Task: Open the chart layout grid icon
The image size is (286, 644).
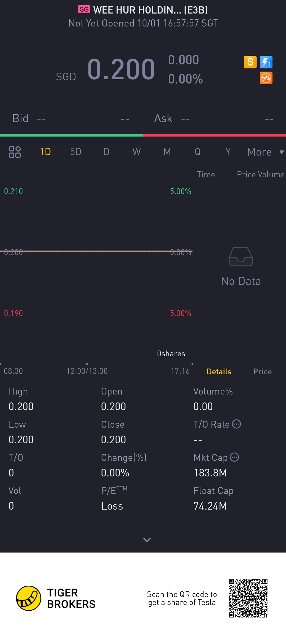Action: [15, 152]
